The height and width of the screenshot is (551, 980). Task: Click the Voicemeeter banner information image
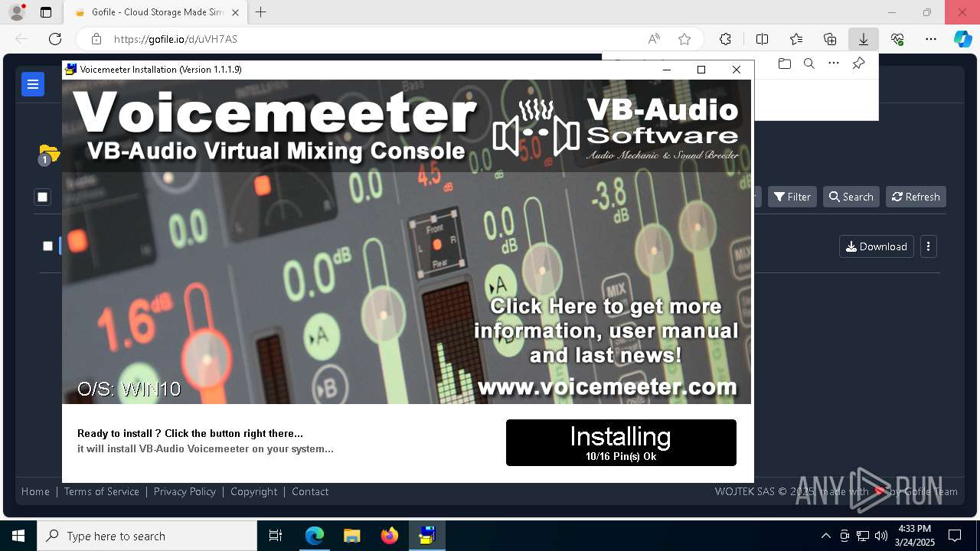[x=407, y=242]
